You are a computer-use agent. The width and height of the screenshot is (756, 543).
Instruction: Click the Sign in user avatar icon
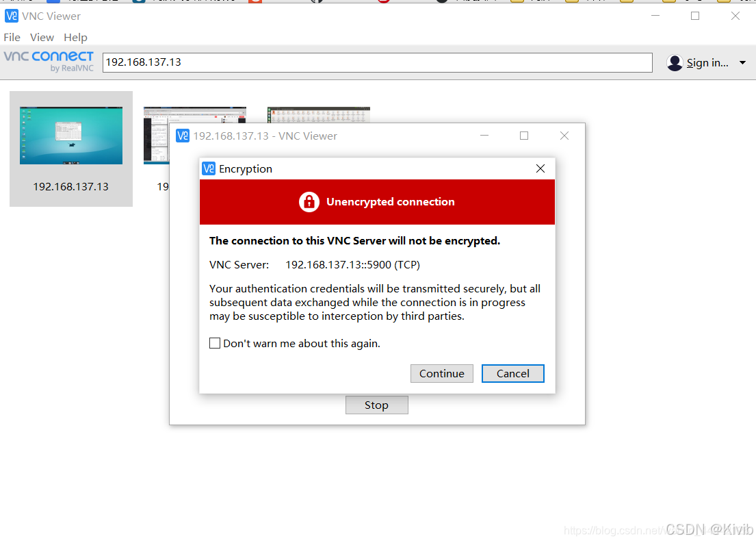point(675,63)
